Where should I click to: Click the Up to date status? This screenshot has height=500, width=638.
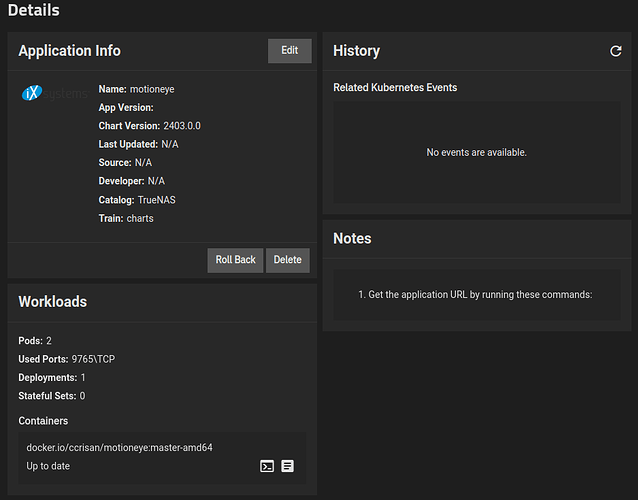(x=48, y=466)
